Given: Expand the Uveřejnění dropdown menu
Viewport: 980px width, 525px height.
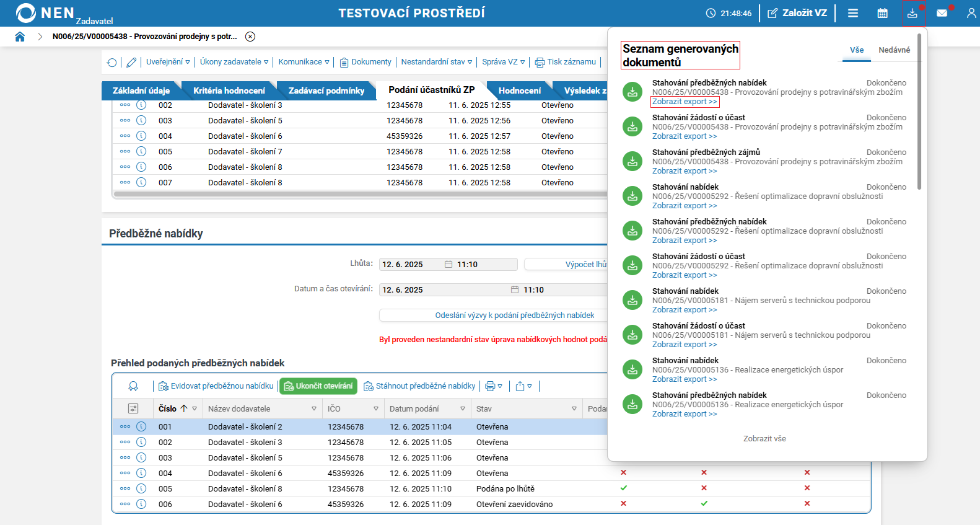Looking at the screenshot, I should click(x=168, y=62).
